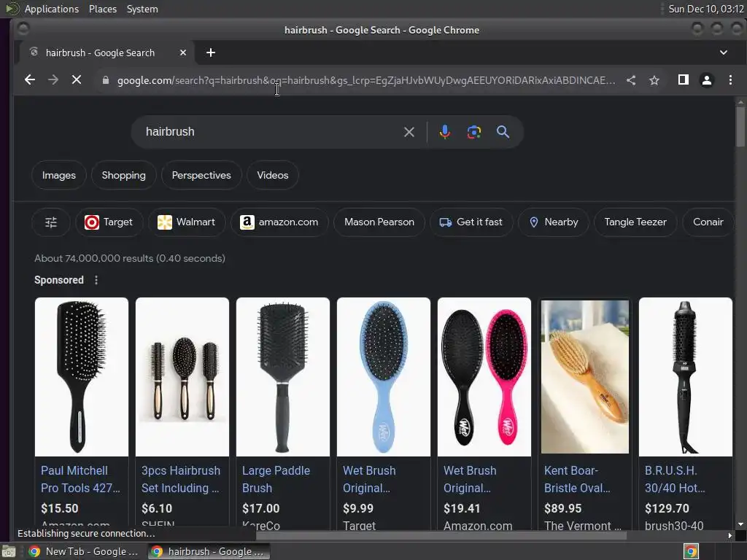Screen dimensions: 747x560
Task: Open B.R.U.S.H. 30/40 Hot link
Action: pyautogui.click(x=675, y=479)
